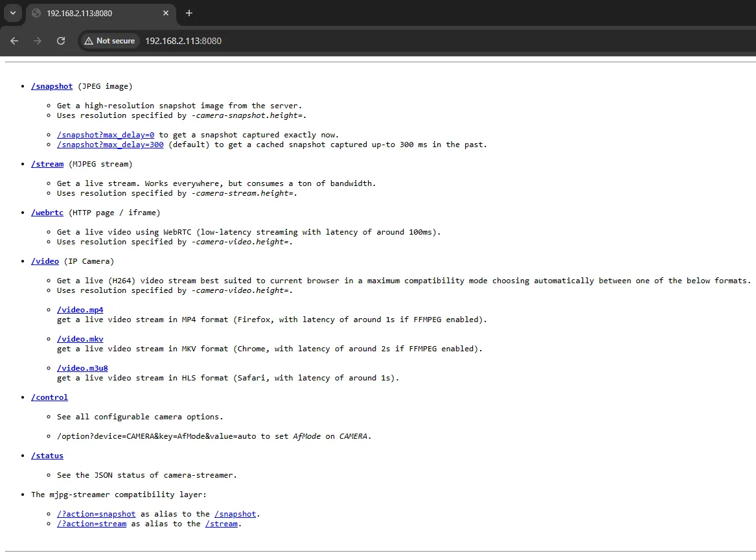Open the /video IP Camera link
Screen dimensions: 756x560
click(x=45, y=261)
